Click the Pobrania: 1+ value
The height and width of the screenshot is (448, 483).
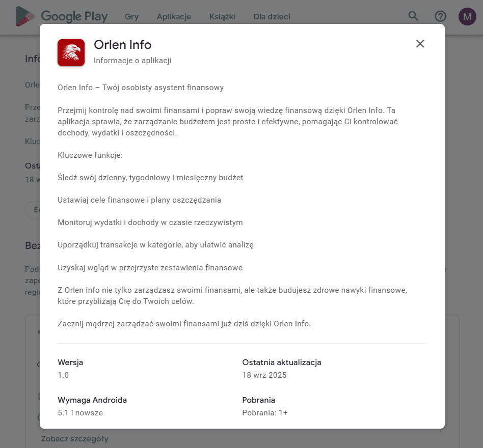(x=264, y=412)
